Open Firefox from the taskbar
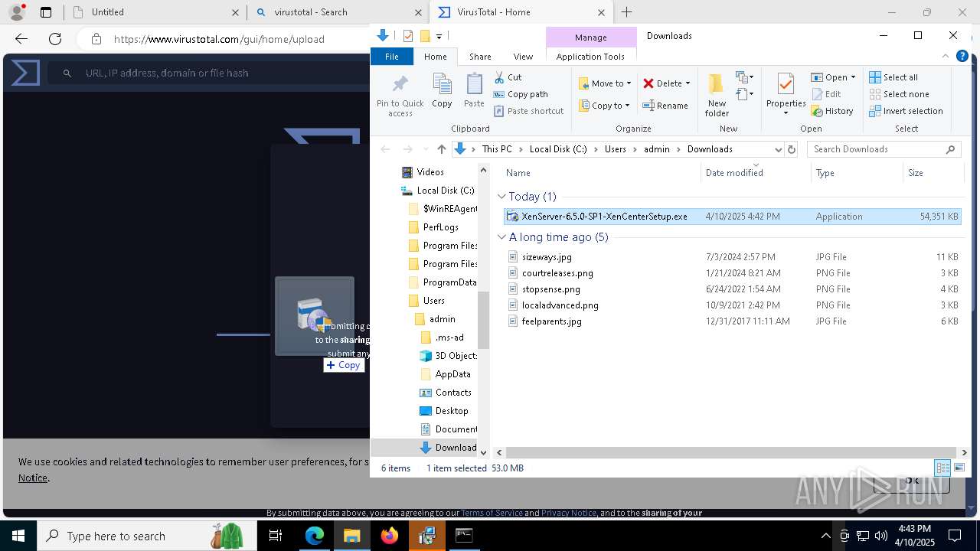This screenshot has width=980, height=551. tap(390, 536)
